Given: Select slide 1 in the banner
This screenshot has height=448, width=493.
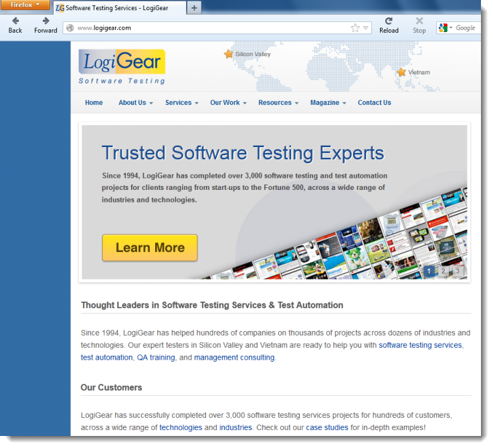Looking at the screenshot, I should click(429, 271).
